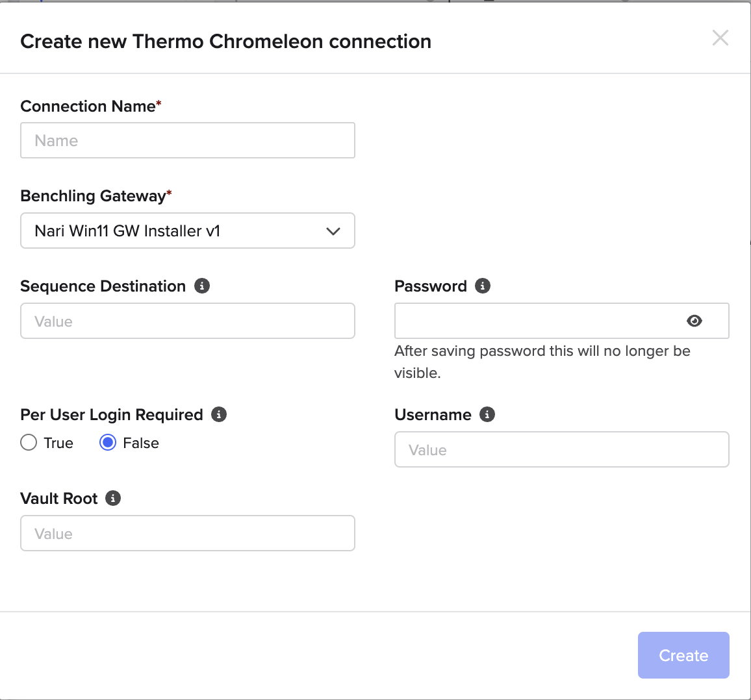Image resolution: width=751 pixels, height=700 pixels.
Task: Click the Per User Login Required info icon
Action: pos(219,414)
